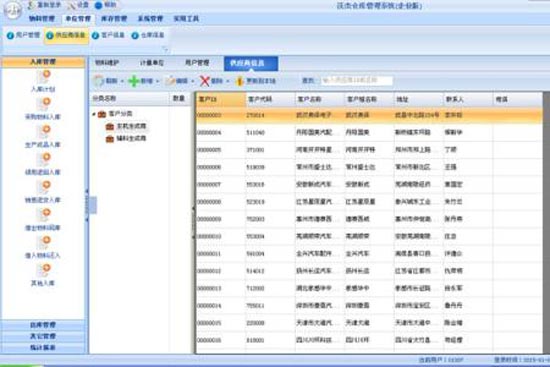This screenshot has height=367, width=550.
Task: Expand the 其它管理 sidebar section
Action: [43, 336]
